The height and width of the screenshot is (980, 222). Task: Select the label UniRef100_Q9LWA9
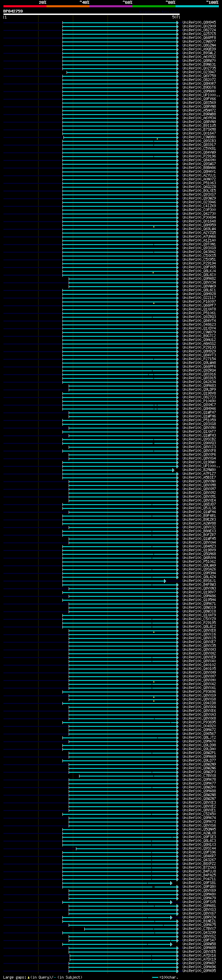pos(199,566)
